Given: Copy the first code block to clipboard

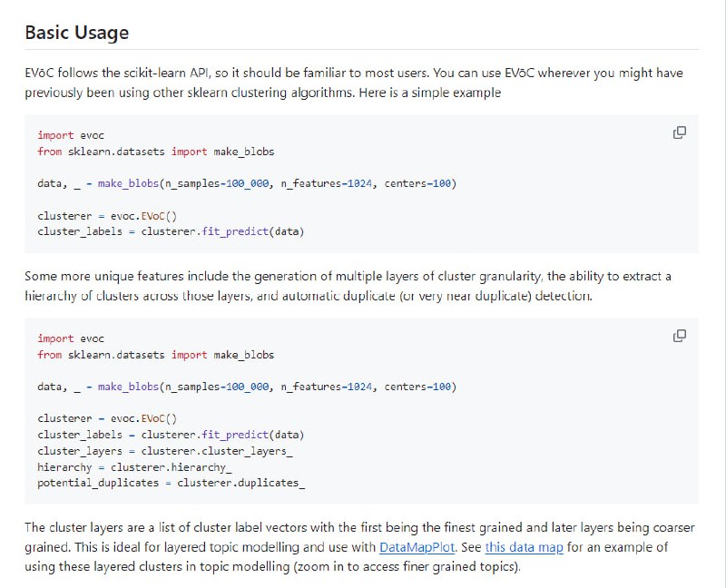Looking at the screenshot, I should click(679, 132).
